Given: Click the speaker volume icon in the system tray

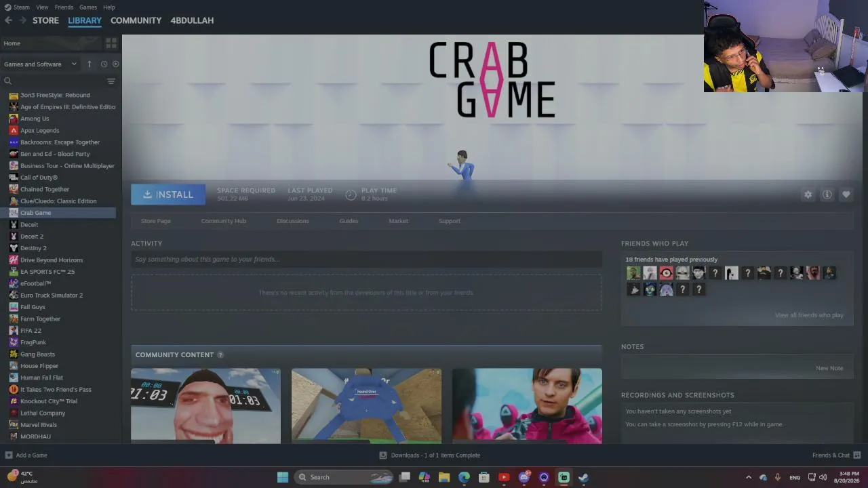Looking at the screenshot, I should pyautogui.click(x=823, y=477).
